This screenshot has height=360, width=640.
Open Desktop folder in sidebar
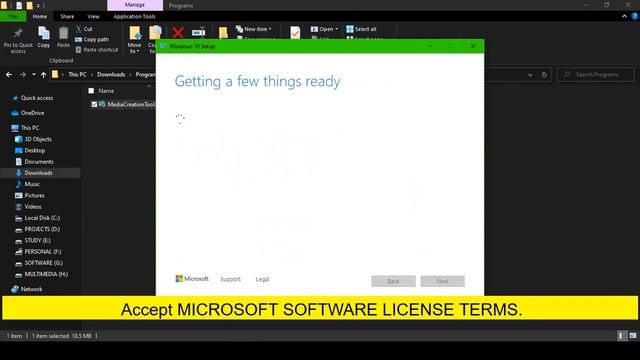(35, 151)
